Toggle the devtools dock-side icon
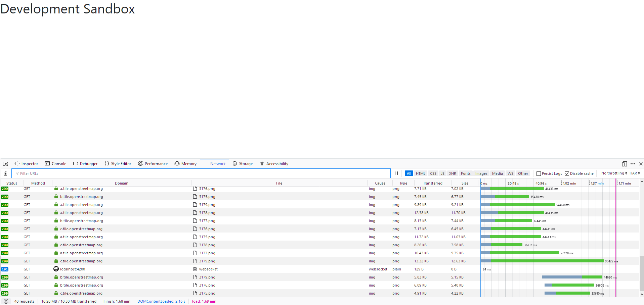 (x=625, y=164)
